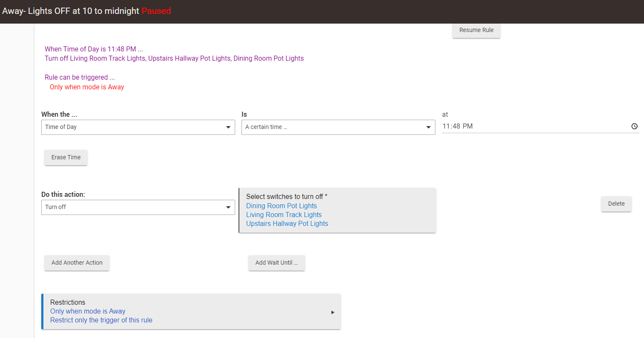Delete the Turn off action
The width and height of the screenshot is (644, 338).
pos(616,204)
